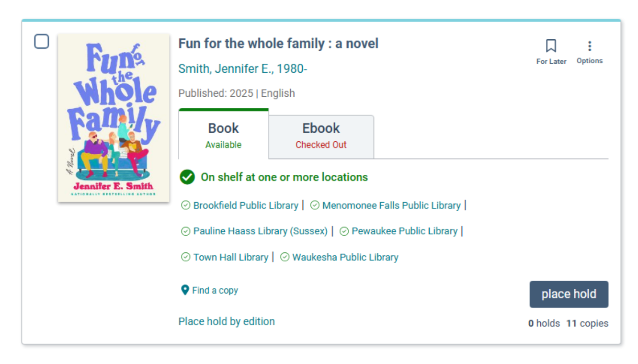Click check icon beside Waukesha Public Library
The width and height of the screenshot is (638, 364).
(x=285, y=257)
